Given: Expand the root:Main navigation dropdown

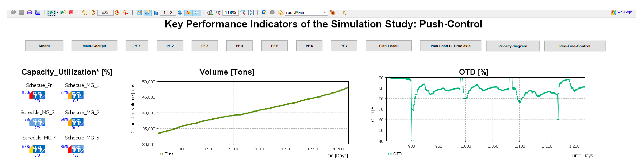Looking at the screenshot, I should [x=325, y=12].
